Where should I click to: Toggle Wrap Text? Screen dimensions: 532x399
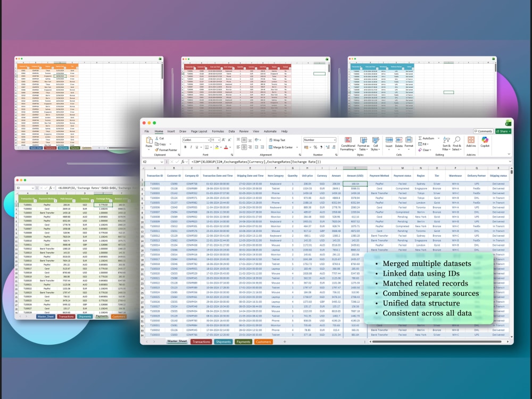click(x=277, y=140)
